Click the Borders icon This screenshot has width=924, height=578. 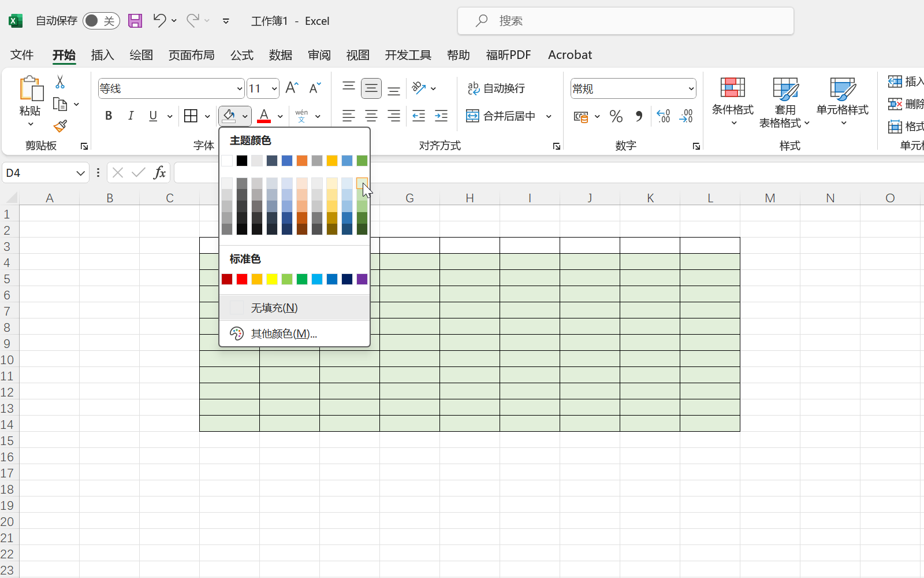(191, 116)
